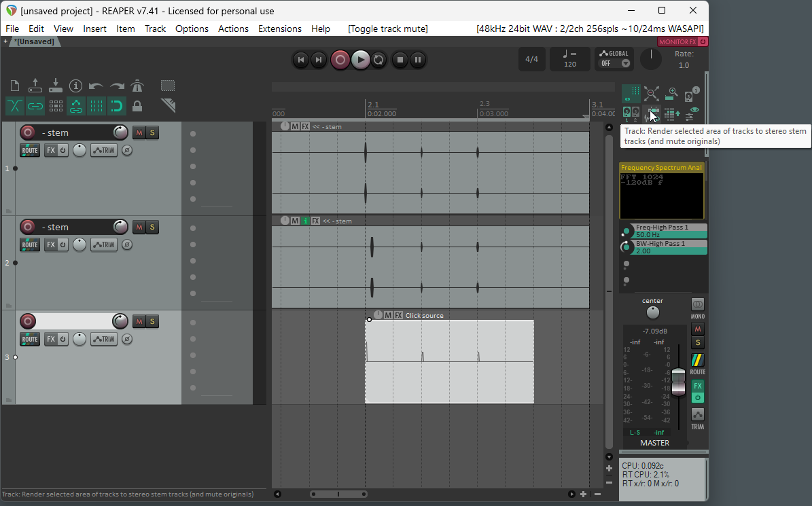The width and height of the screenshot is (812, 506).
Task: Click the new project file icon
Action: [x=15, y=86]
